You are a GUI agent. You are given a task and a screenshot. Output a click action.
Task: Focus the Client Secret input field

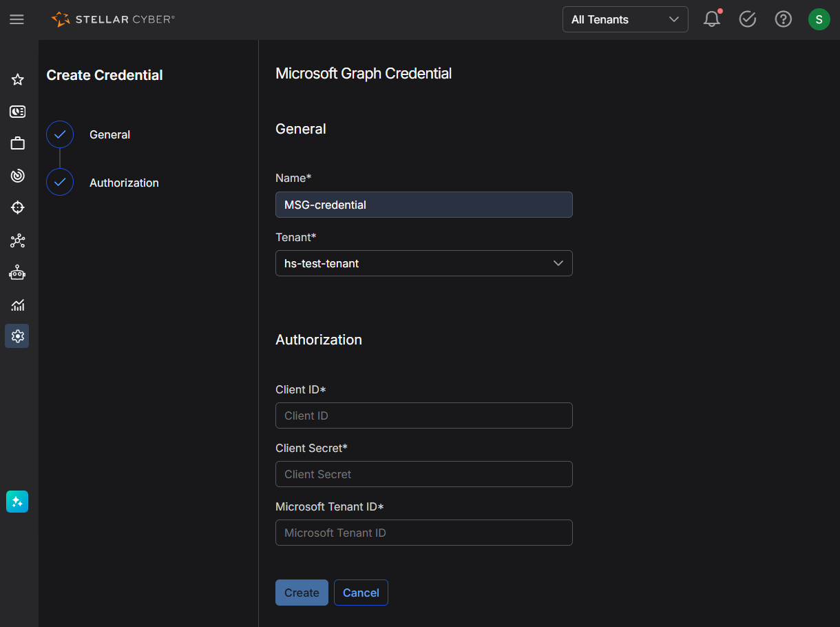[x=424, y=474]
